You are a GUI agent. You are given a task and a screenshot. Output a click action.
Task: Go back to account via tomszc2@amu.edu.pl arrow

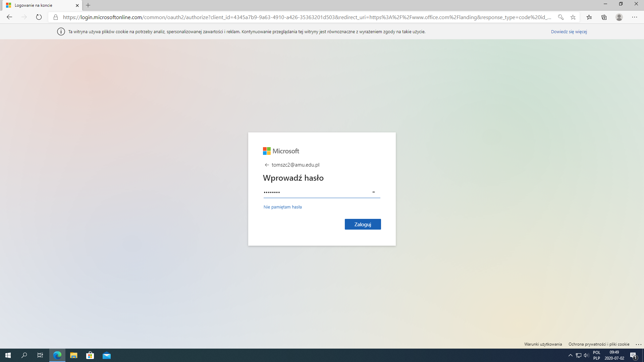[267, 165]
